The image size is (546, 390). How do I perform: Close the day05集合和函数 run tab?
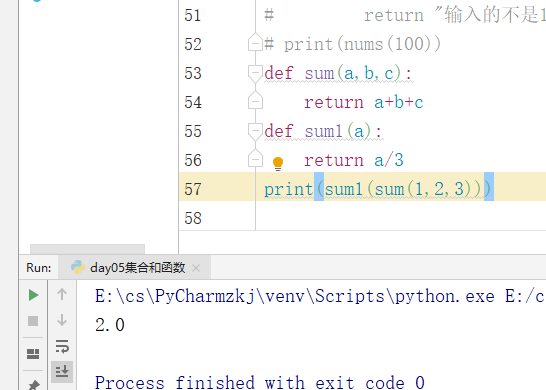pyautogui.click(x=196, y=268)
